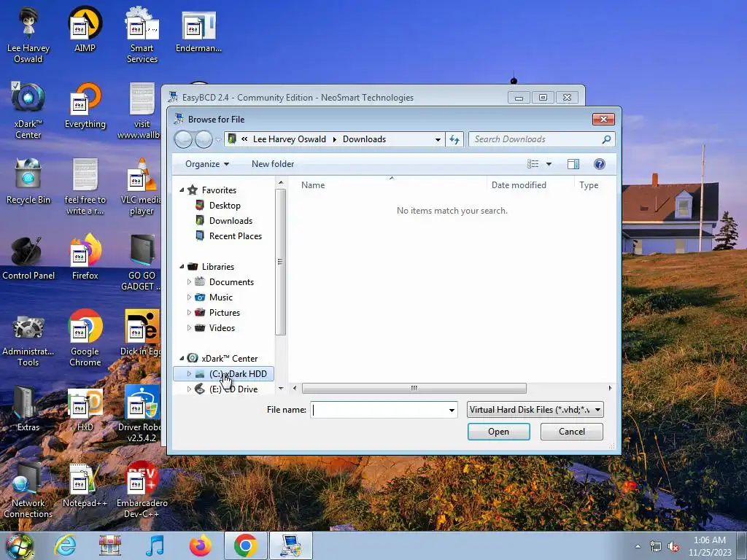Click the dialog Help question mark icon
This screenshot has height=560, width=747.
(600, 164)
